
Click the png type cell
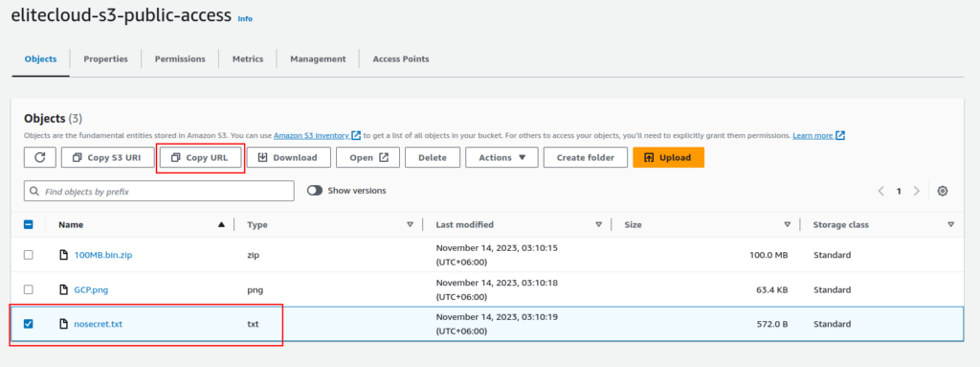[x=255, y=289]
